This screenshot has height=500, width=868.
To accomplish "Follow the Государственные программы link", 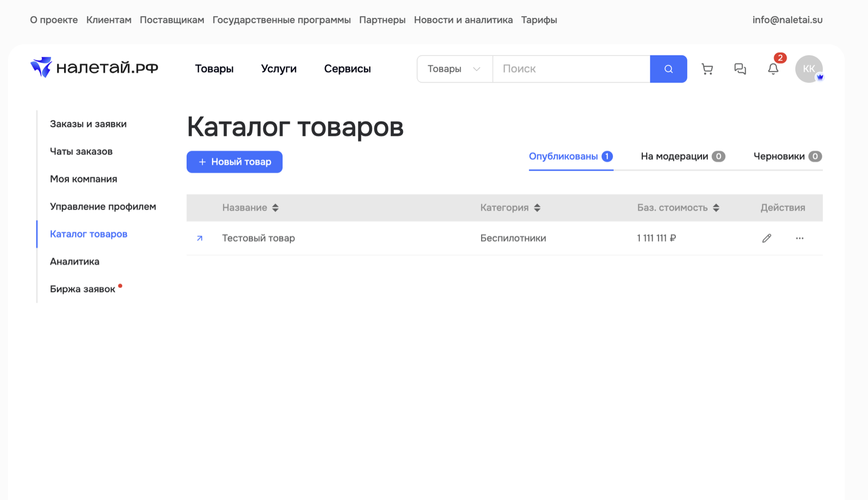I will [282, 20].
